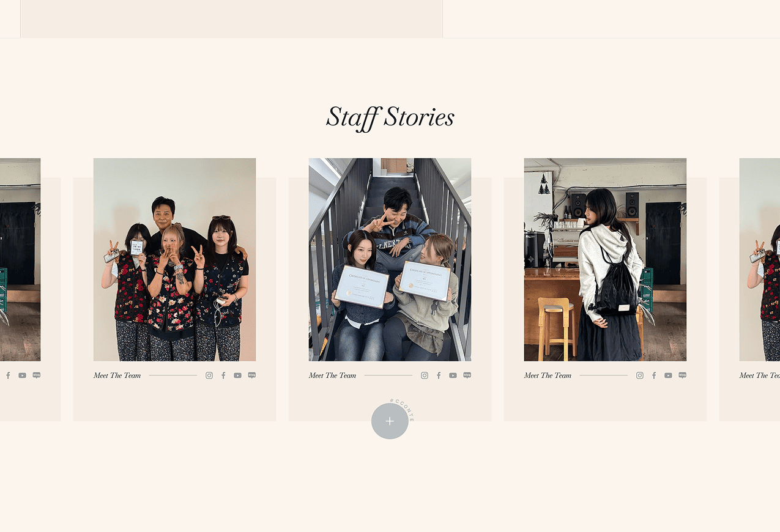Image resolution: width=780 pixels, height=532 pixels.
Task: Open the cafe photo of woman with backpack
Action: coord(605,260)
